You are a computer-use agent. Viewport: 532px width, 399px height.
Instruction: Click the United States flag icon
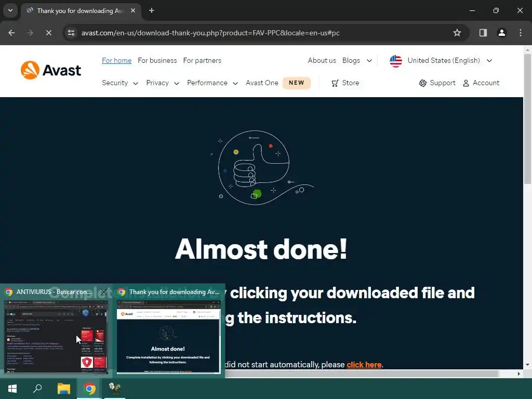[395, 61]
